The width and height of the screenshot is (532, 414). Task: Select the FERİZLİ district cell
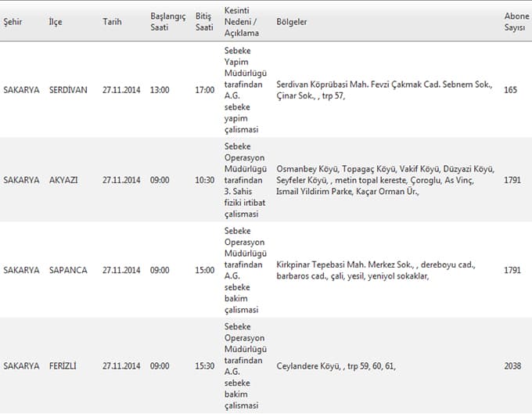(63, 365)
